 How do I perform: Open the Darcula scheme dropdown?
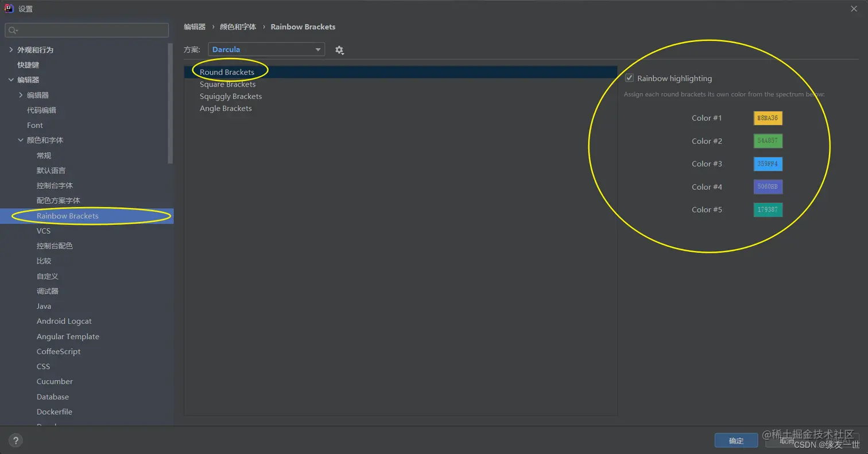[266, 49]
